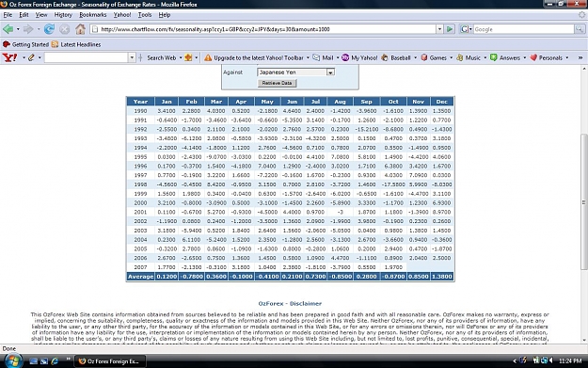Screen dimensions: 588x368
Task: Expand the address bar URL history dropdown
Action: [439, 29]
